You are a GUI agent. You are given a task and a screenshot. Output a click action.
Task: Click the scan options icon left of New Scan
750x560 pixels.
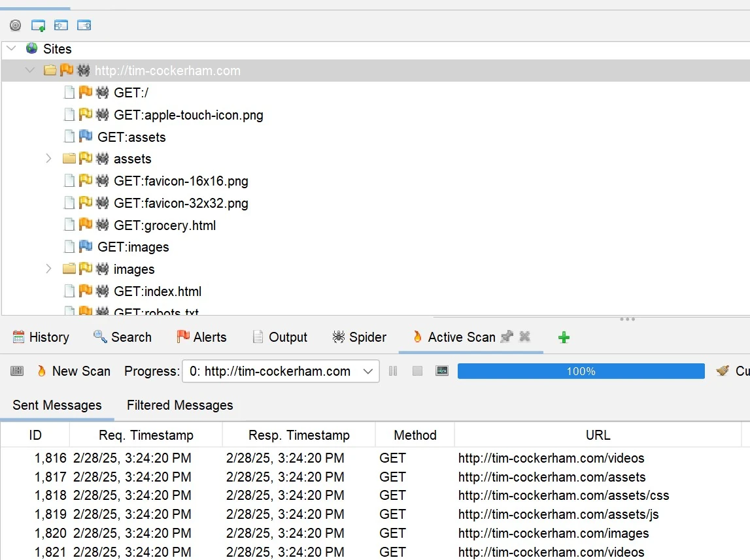pyautogui.click(x=17, y=371)
